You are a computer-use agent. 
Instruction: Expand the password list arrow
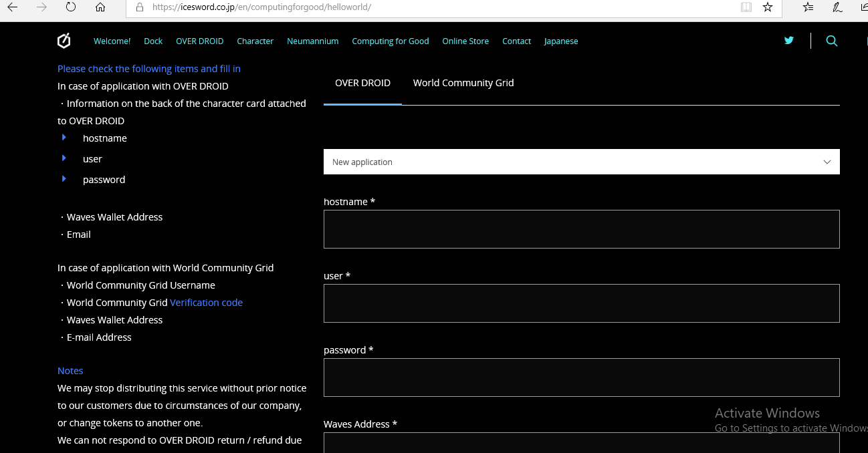pyautogui.click(x=64, y=179)
